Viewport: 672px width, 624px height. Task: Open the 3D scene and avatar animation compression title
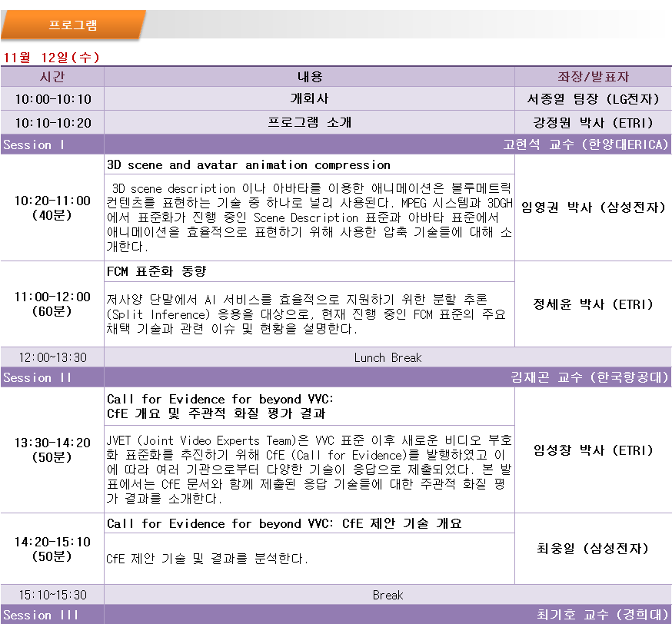(248, 165)
